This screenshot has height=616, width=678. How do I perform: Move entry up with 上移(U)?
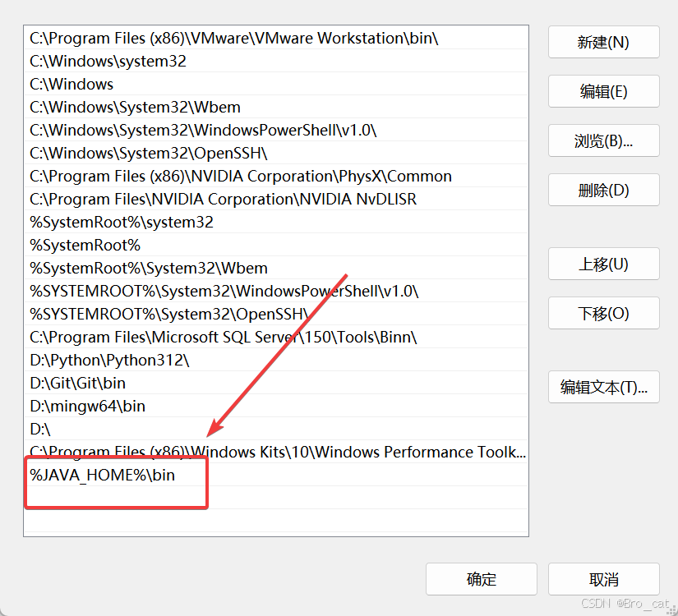pyautogui.click(x=604, y=264)
